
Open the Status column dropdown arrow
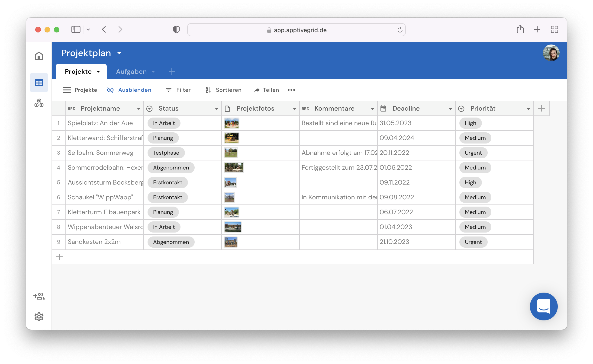click(x=216, y=109)
